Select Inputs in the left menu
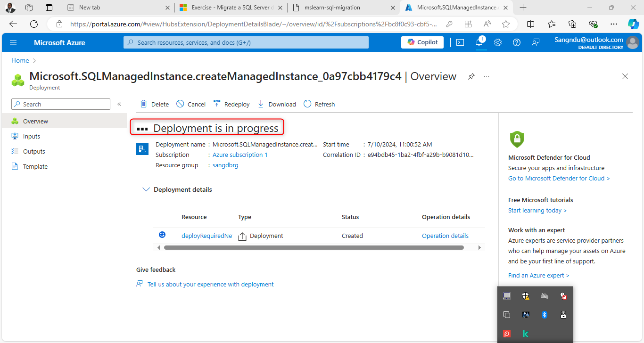The height and width of the screenshot is (343, 644). point(63,136)
